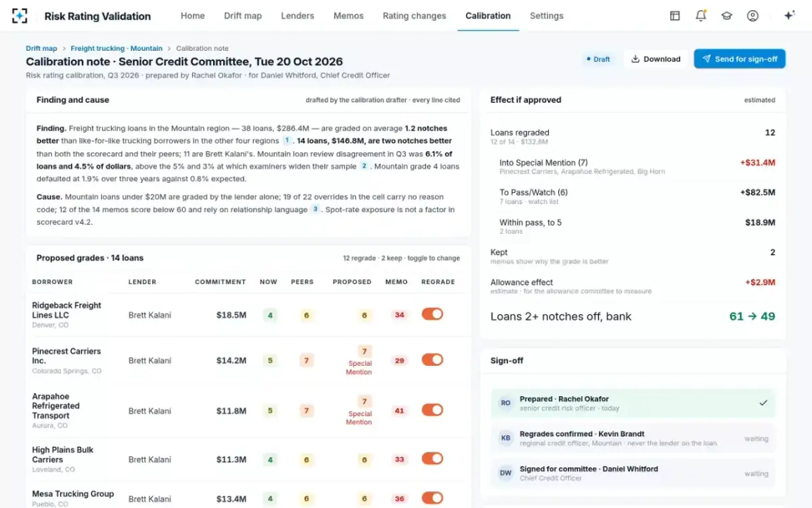Sort by PROPOSED column header
812x508 pixels.
352,282
